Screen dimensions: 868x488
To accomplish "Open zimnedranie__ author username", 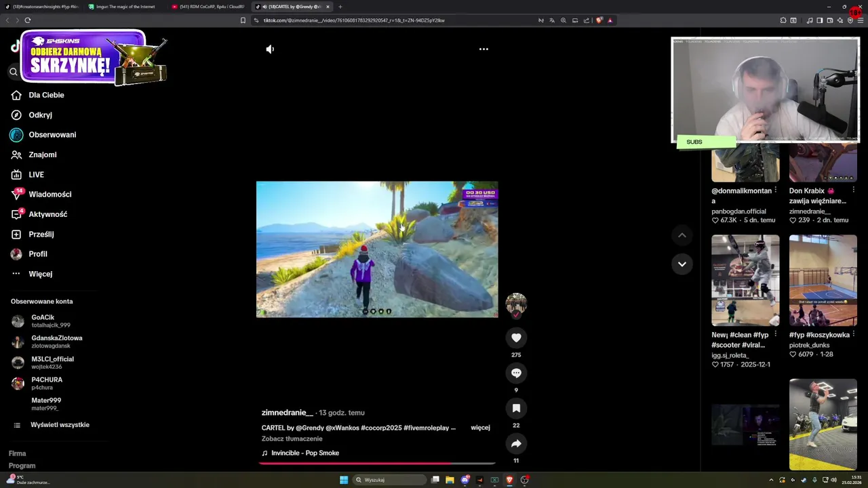I will [x=287, y=413].
